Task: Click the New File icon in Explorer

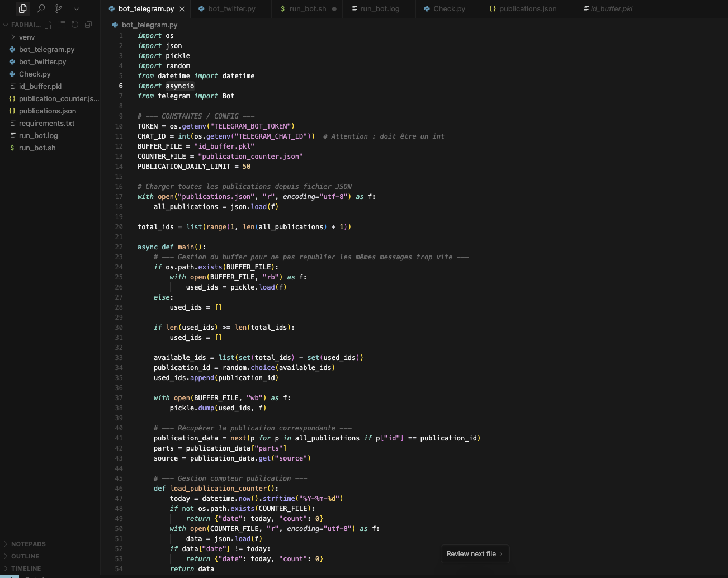Action: click(49, 25)
